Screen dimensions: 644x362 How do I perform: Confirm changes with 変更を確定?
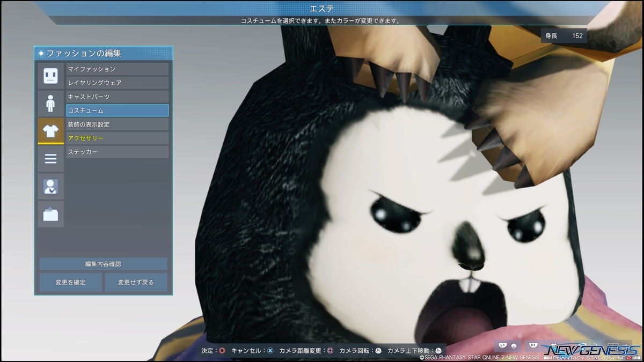pyautogui.click(x=71, y=282)
